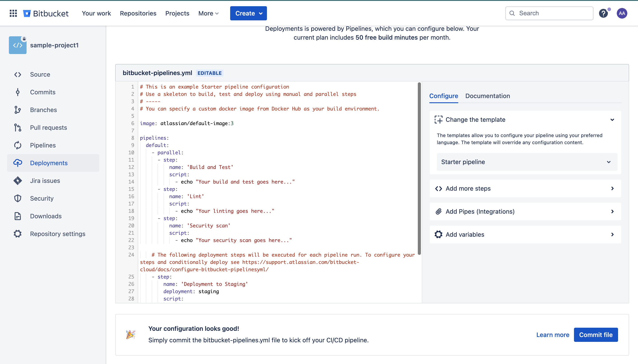Click the Create dropdown button
638x364 pixels.
pyautogui.click(x=248, y=13)
